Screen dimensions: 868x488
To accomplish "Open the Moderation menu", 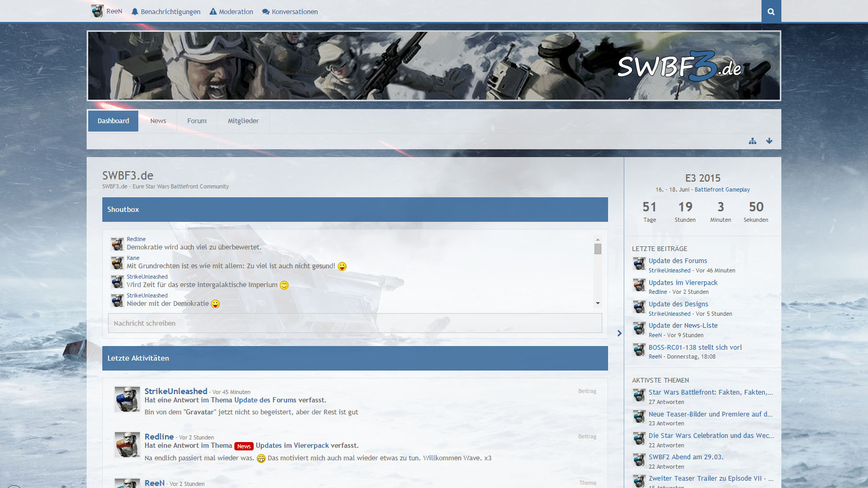I will (231, 11).
